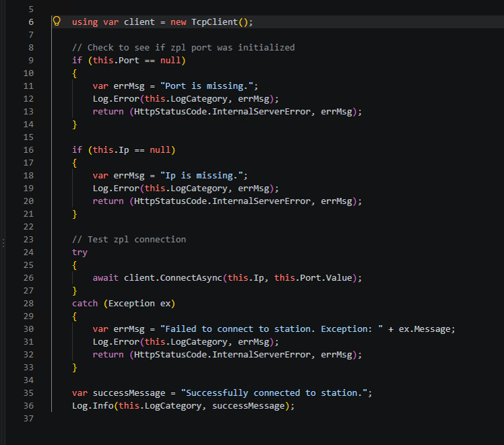The height and width of the screenshot is (445, 504).
Task: Click 'this.Port.Value' argument
Action: [x=313, y=278]
